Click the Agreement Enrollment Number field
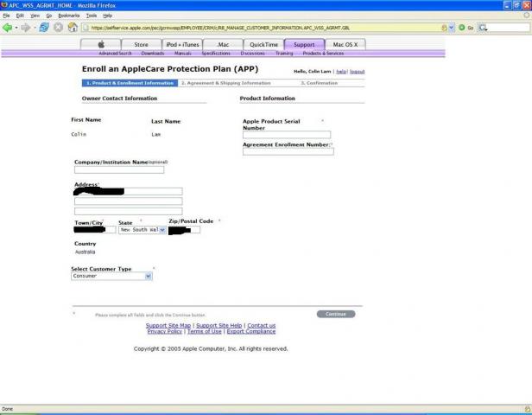Screen dimensions: 532x415 pos(288,151)
